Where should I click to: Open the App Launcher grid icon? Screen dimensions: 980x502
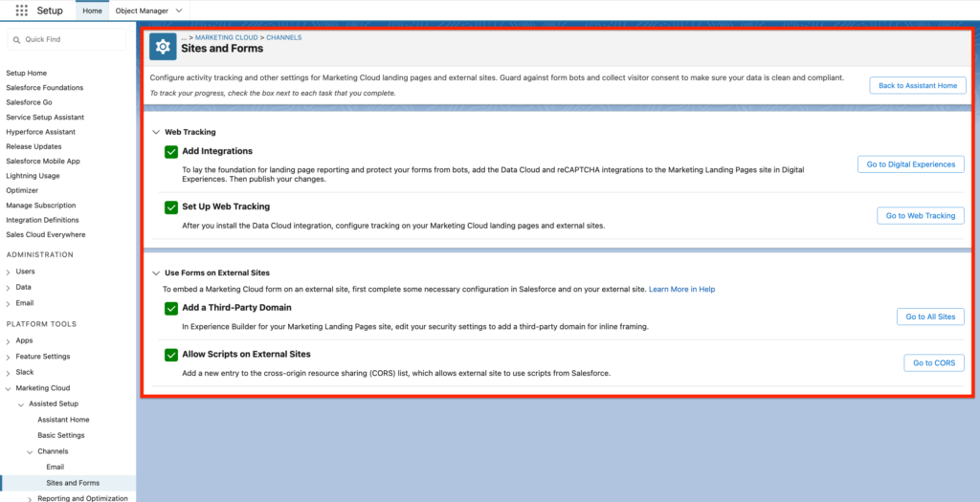(x=21, y=11)
